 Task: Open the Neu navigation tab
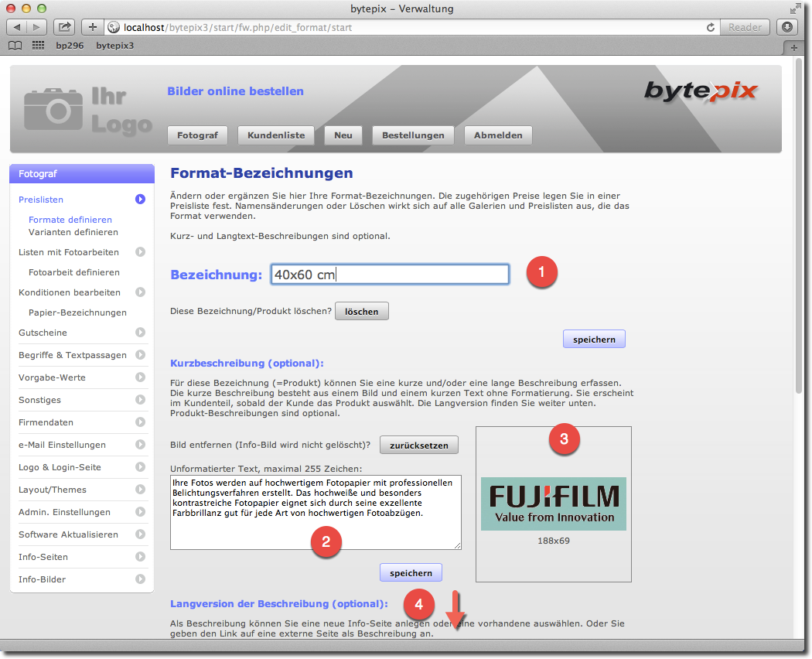(x=343, y=135)
